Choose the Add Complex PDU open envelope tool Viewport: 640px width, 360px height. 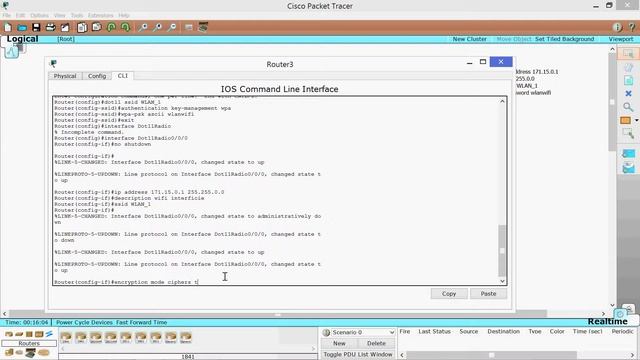pyautogui.click(x=629, y=167)
